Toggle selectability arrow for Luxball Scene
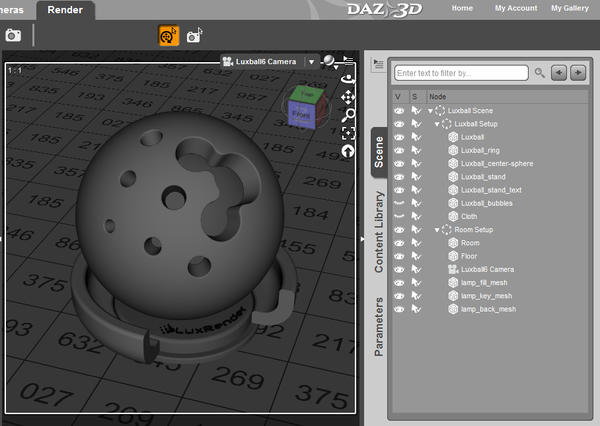Viewport: 600px width, 426px height. click(416, 111)
